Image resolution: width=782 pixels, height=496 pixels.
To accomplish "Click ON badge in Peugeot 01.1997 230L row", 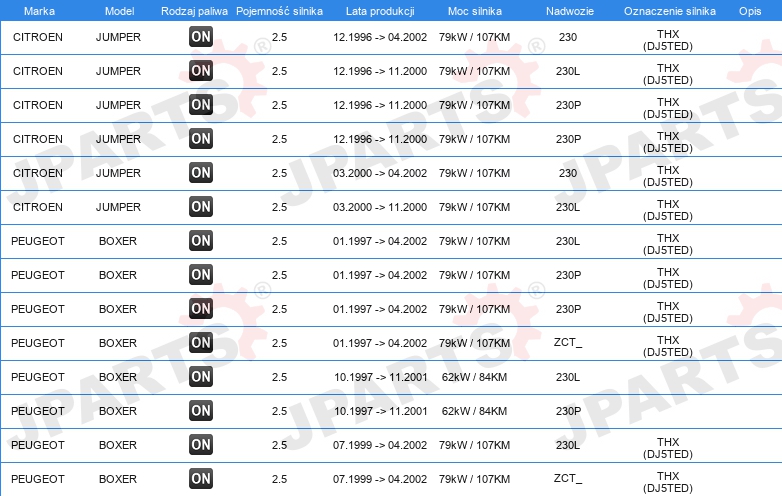I will pyautogui.click(x=201, y=241).
